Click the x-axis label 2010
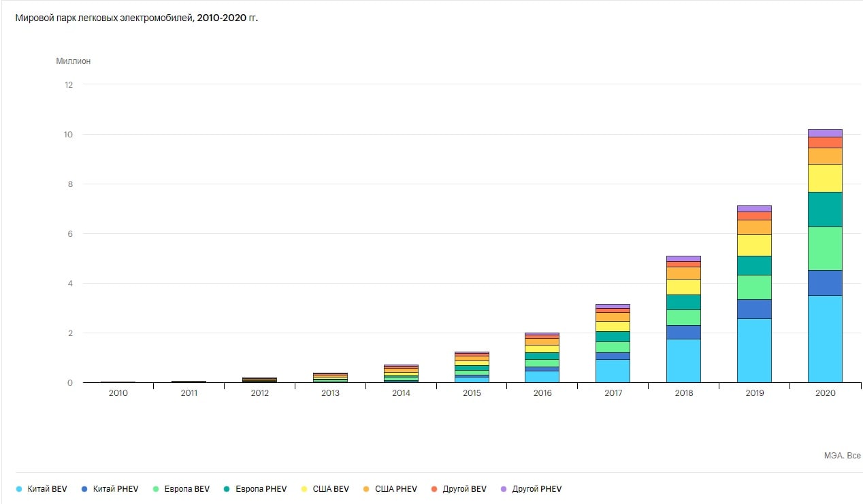The height and width of the screenshot is (504, 863). [118, 393]
